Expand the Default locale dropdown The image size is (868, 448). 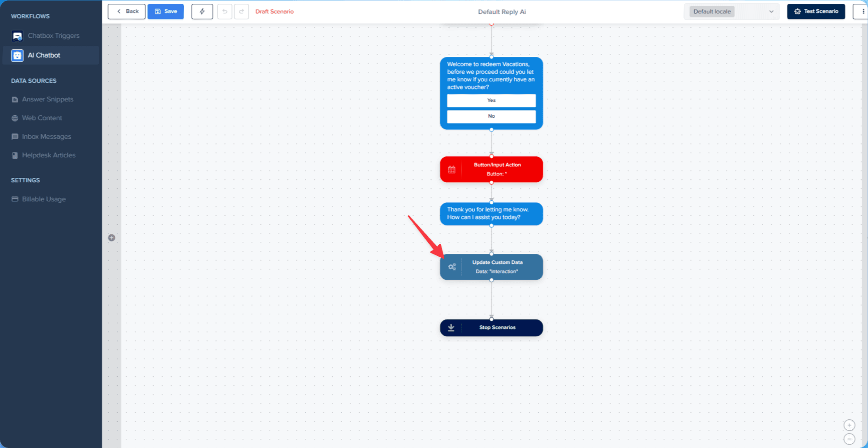coord(732,11)
